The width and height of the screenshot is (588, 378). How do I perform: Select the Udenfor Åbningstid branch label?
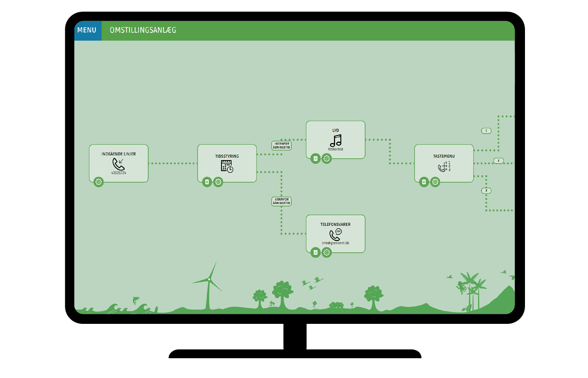[x=282, y=201]
